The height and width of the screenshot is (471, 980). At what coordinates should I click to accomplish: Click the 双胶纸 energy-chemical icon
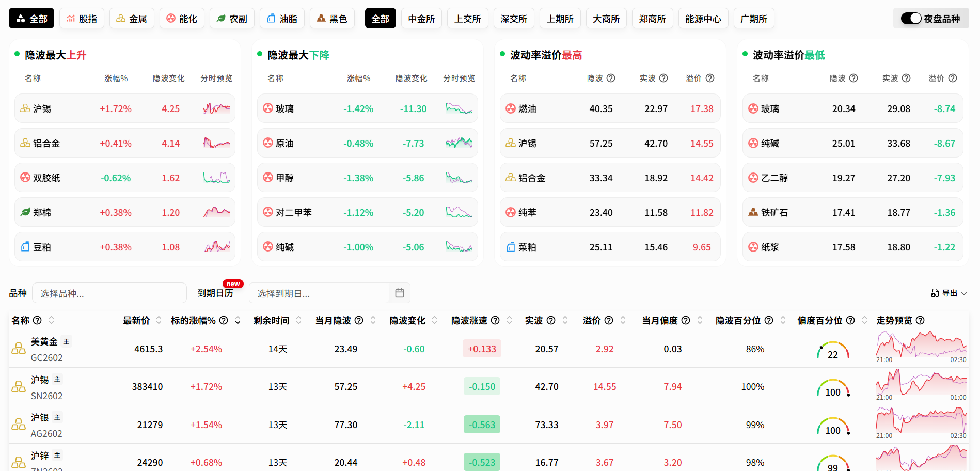coord(25,178)
